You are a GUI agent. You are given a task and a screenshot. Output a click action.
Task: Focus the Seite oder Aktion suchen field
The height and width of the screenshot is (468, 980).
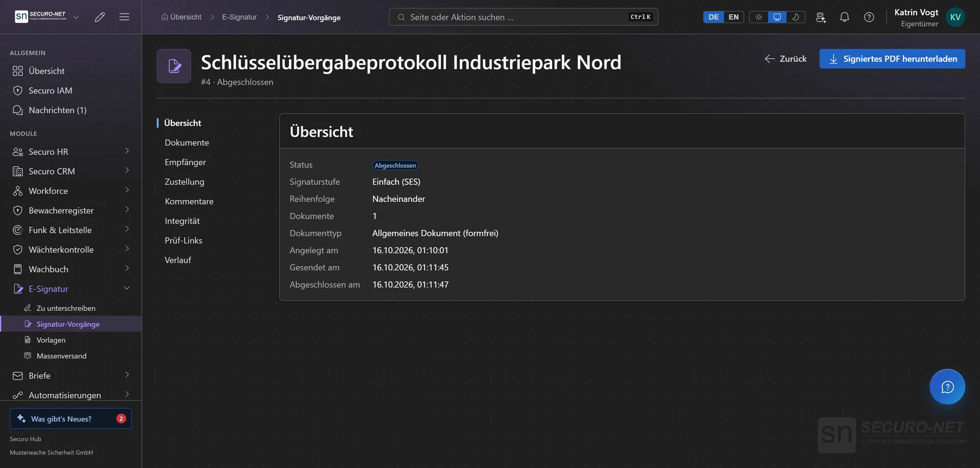coord(523,17)
